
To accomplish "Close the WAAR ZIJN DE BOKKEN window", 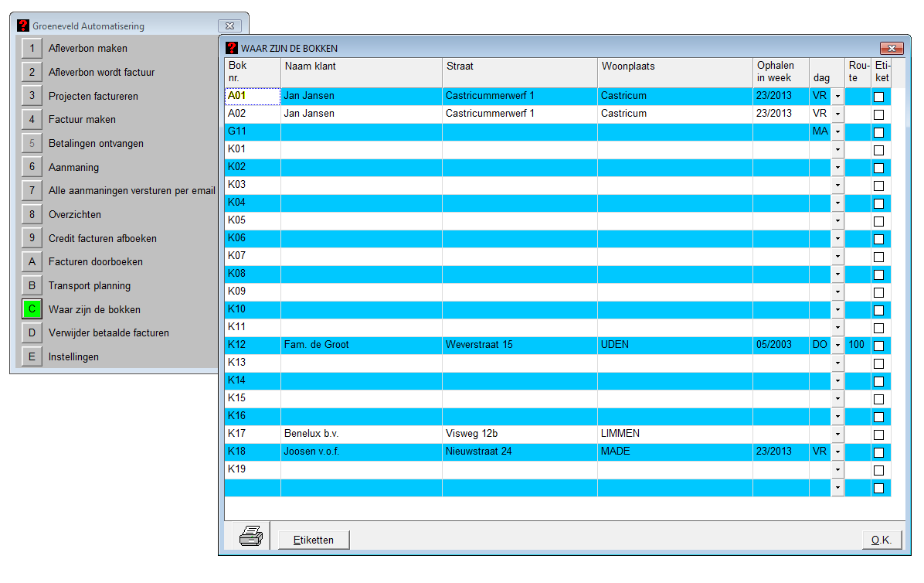I will click(892, 48).
